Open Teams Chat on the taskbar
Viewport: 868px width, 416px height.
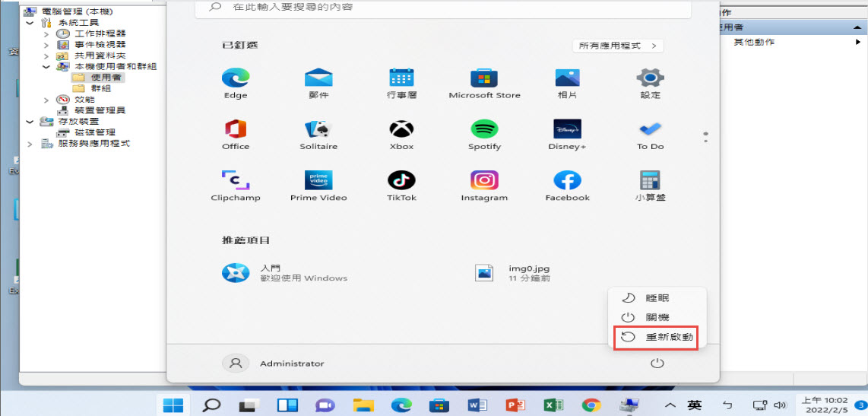[x=325, y=405]
